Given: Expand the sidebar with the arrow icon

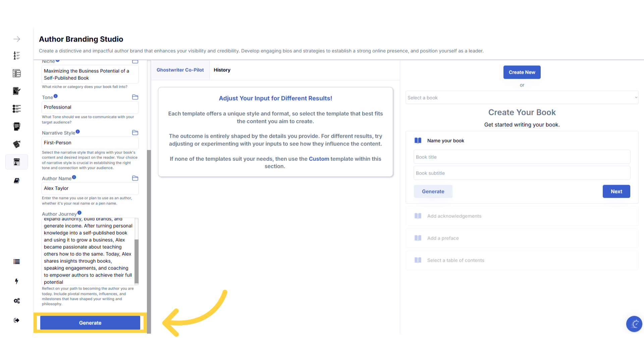Looking at the screenshot, I should click(x=17, y=39).
